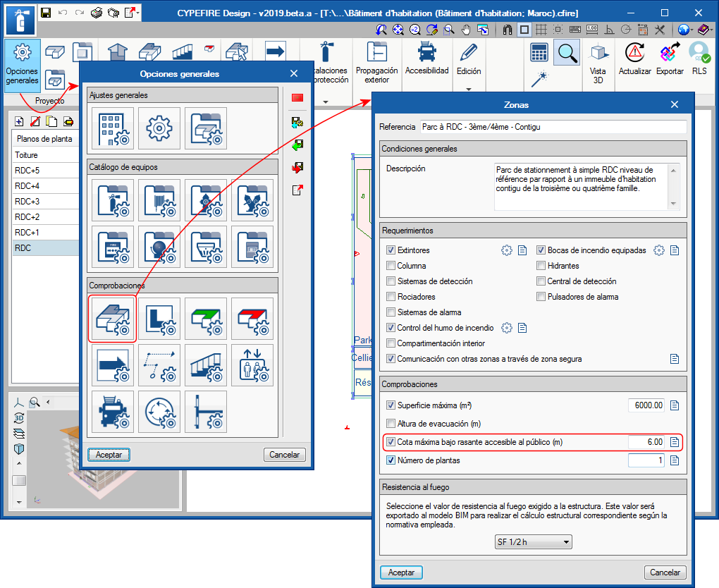Click the magnifier search icon in ribbon
719x588 pixels.
[x=567, y=53]
